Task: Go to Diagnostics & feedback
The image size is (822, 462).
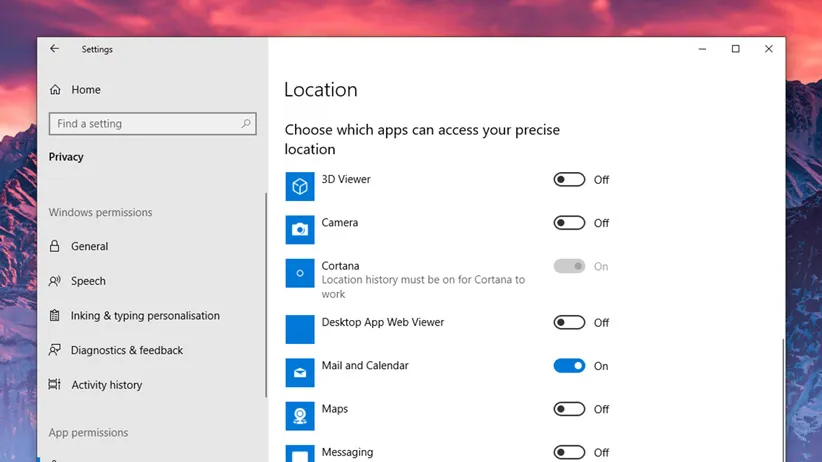Action: (126, 351)
